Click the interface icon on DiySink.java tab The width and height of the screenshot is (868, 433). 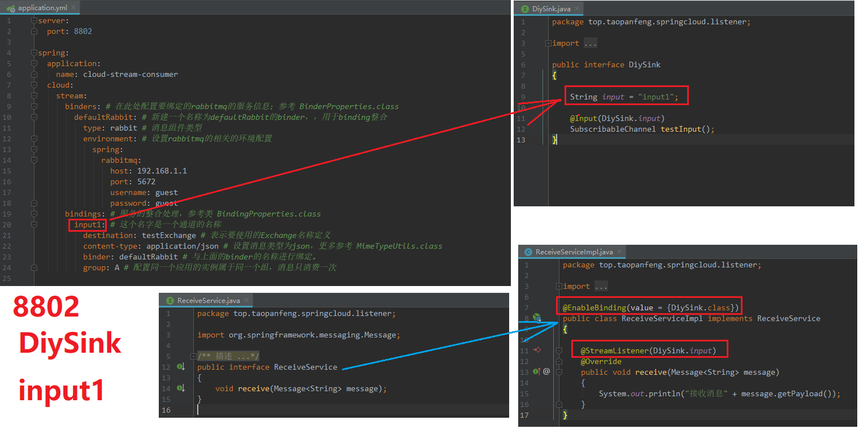click(524, 9)
